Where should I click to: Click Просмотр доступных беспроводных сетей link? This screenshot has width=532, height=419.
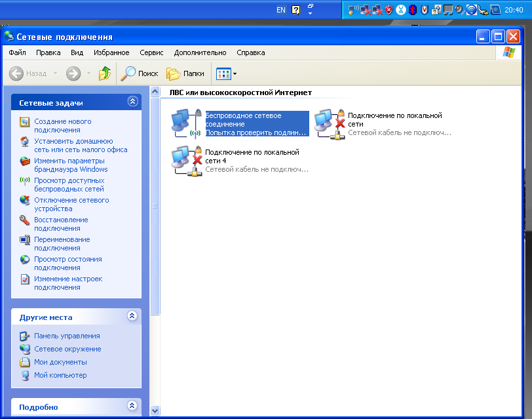[69, 185]
